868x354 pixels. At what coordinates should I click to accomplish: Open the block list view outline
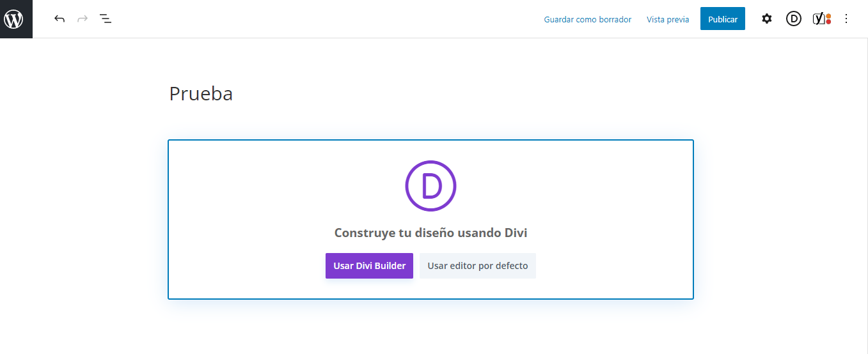coord(106,19)
